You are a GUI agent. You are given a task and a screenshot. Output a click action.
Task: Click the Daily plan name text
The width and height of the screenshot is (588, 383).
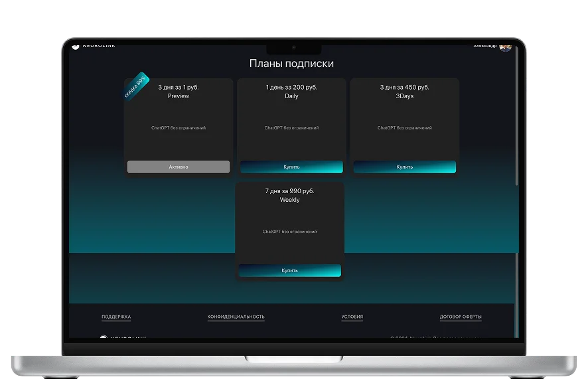coord(291,96)
